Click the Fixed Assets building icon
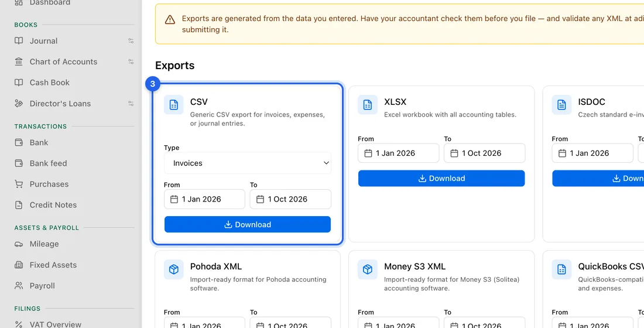The height and width of the screenshot is (328, 644). [19, 265]
